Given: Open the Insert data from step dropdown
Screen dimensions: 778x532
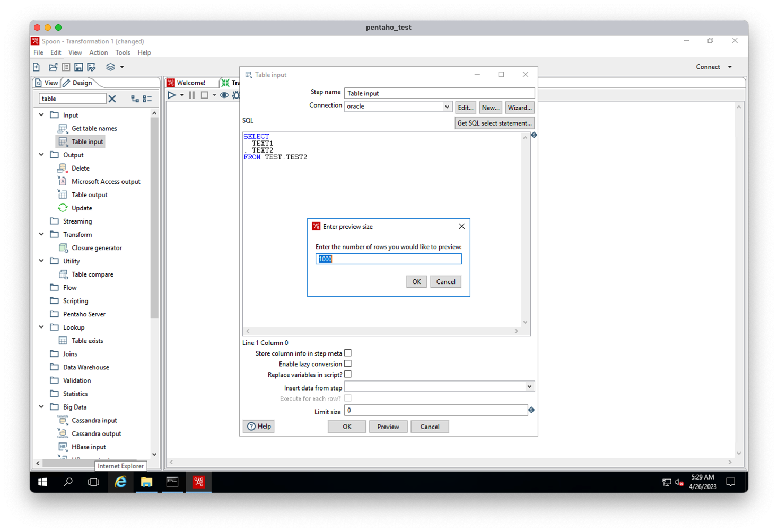Looking at the screenshot, I should click(x=529, y=386).
